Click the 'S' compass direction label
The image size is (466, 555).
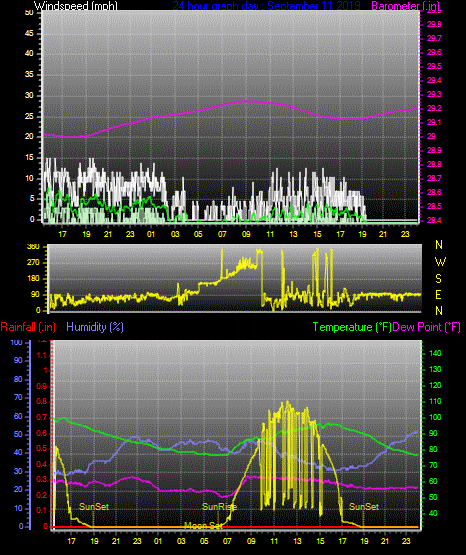(x=438, y=279)
